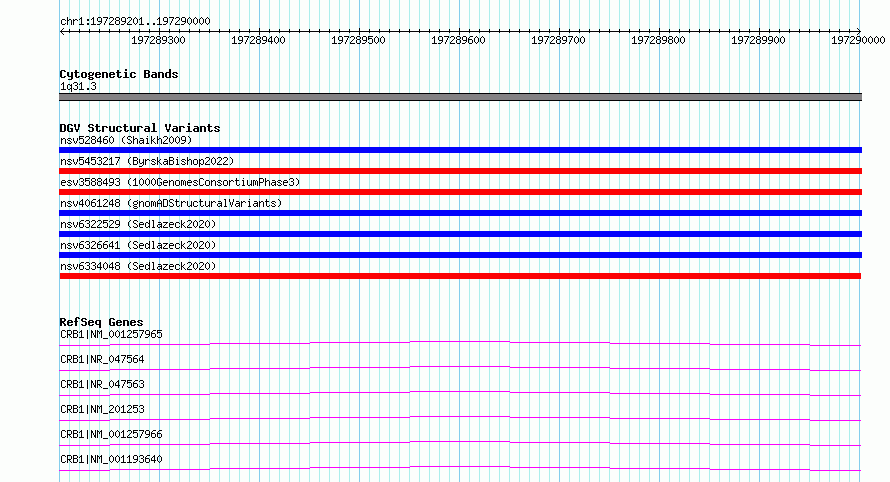Image resolution: width=890 pixels, height=482 pixels.
Task: Click ruler position 197289400
Action: [258, 40]
